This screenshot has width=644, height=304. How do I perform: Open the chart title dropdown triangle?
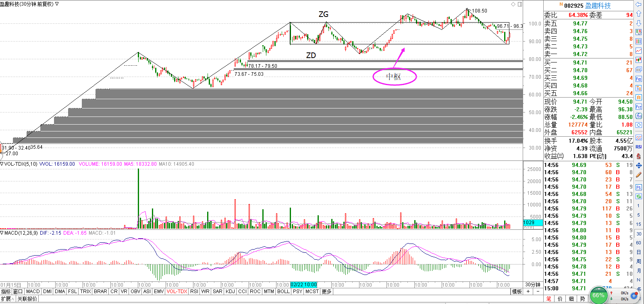(x=57, y=4)
